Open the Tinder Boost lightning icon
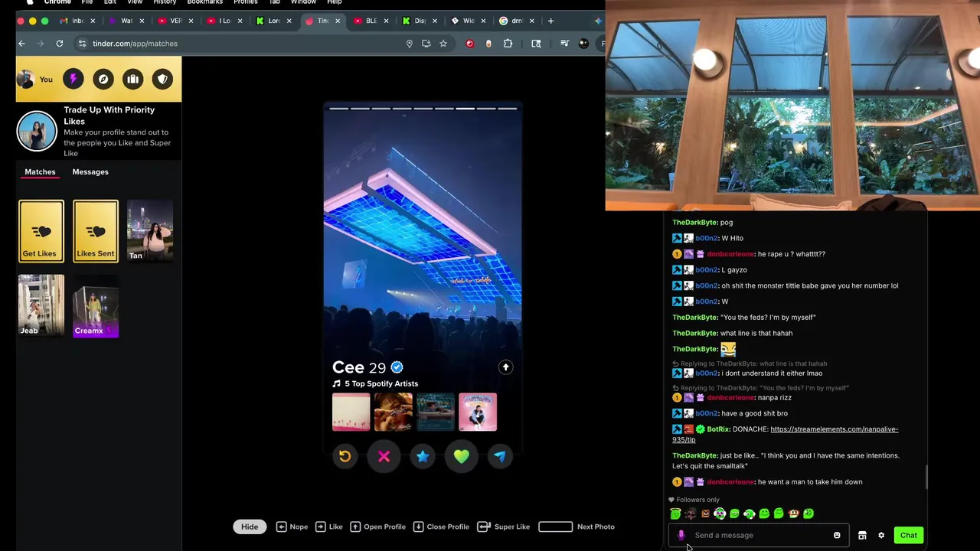The image size is (980, 551). [x=73, y=79]
